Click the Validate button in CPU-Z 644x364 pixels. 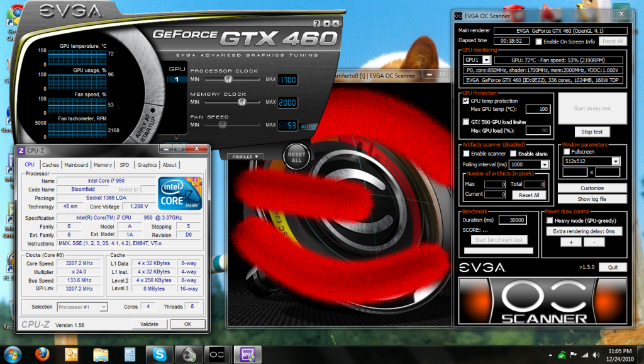[x=150, y=324]
